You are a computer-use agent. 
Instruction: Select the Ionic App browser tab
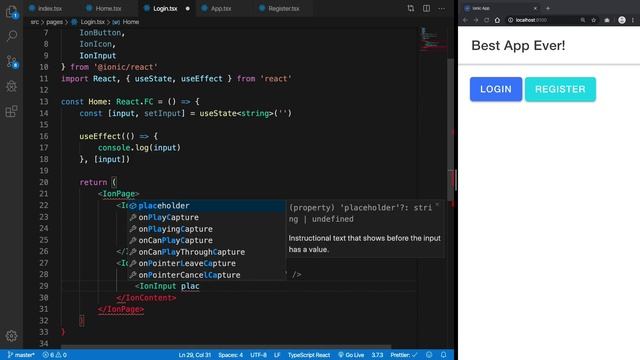pos(500,8)
